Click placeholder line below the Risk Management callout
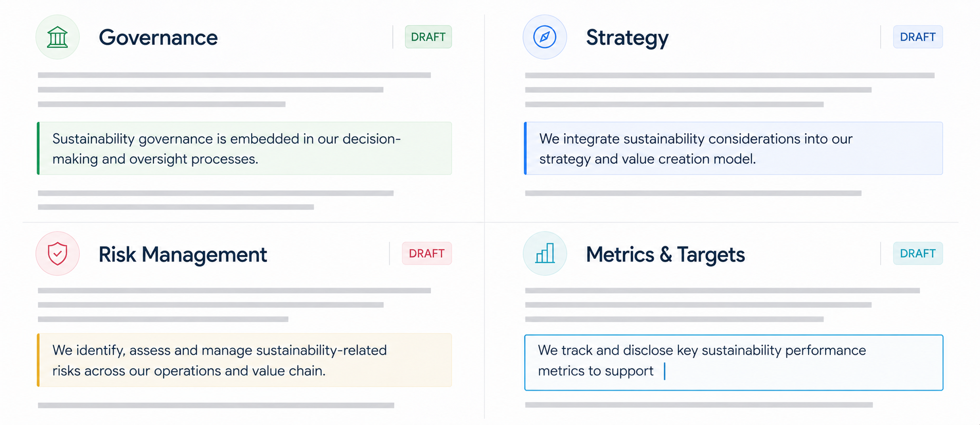 (216, 405)
